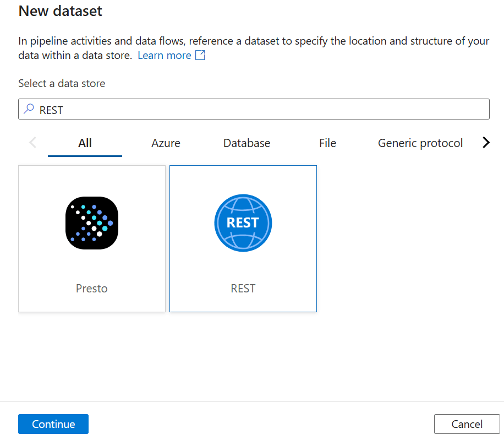Viewport: 504px width, 440px height.
Task: Select the Database category tab
Action: coord(246,143)
